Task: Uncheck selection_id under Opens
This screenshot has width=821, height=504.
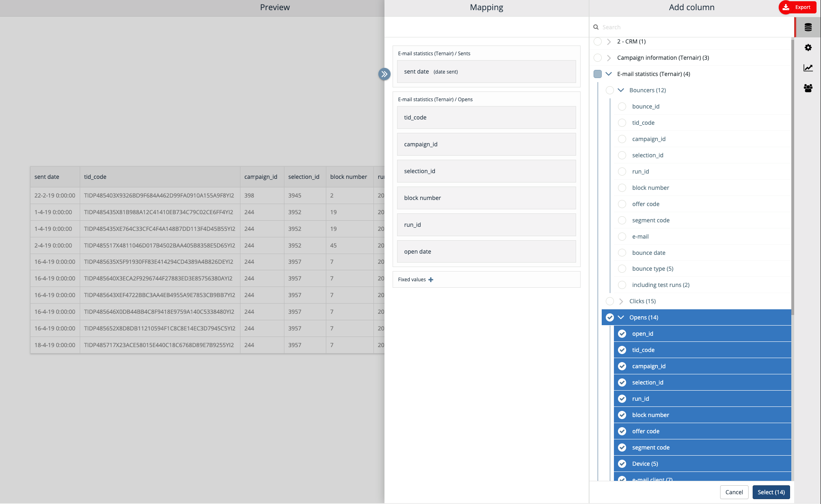Action: [622, 382]
